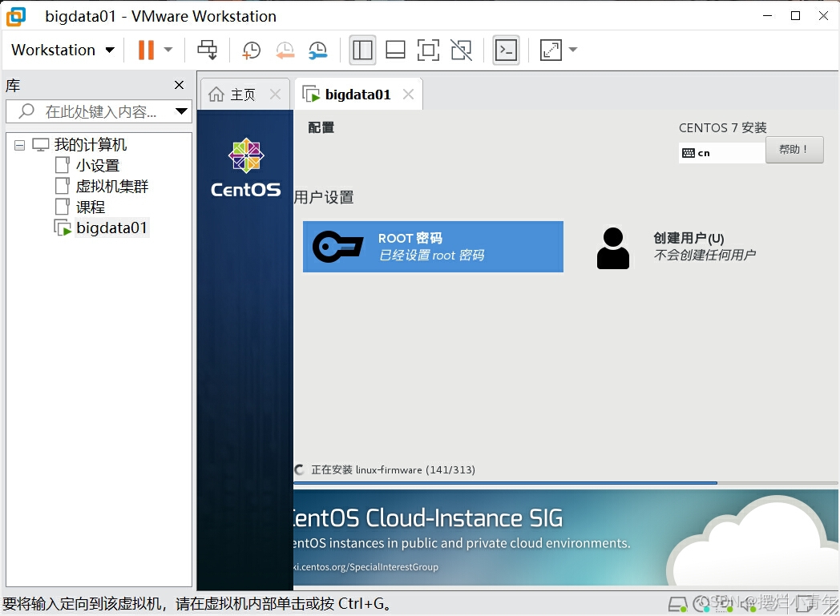Click the user silhouette icon
Screen dimensions: 840x616
tap(613, 248)
